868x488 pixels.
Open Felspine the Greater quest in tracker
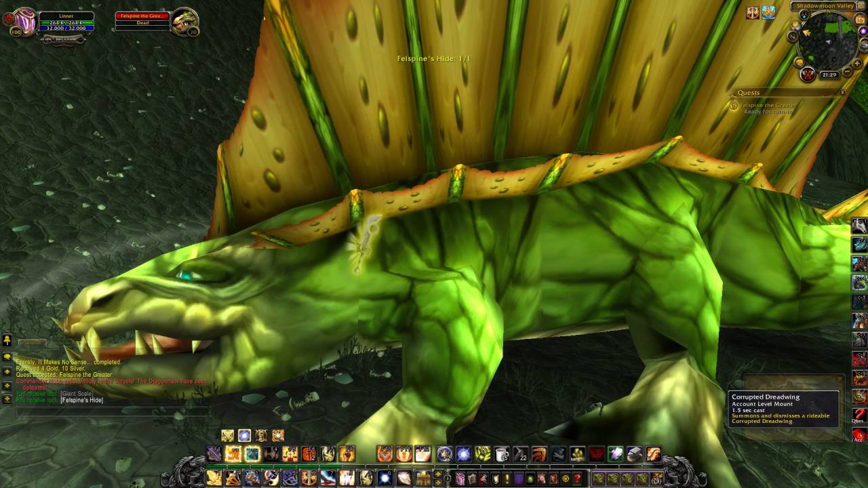[x=768, y=105]
